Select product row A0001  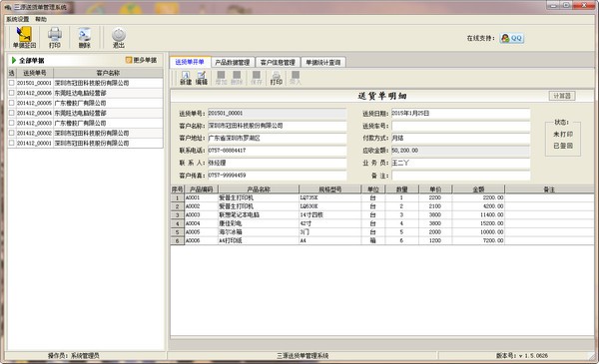(382, 197)
